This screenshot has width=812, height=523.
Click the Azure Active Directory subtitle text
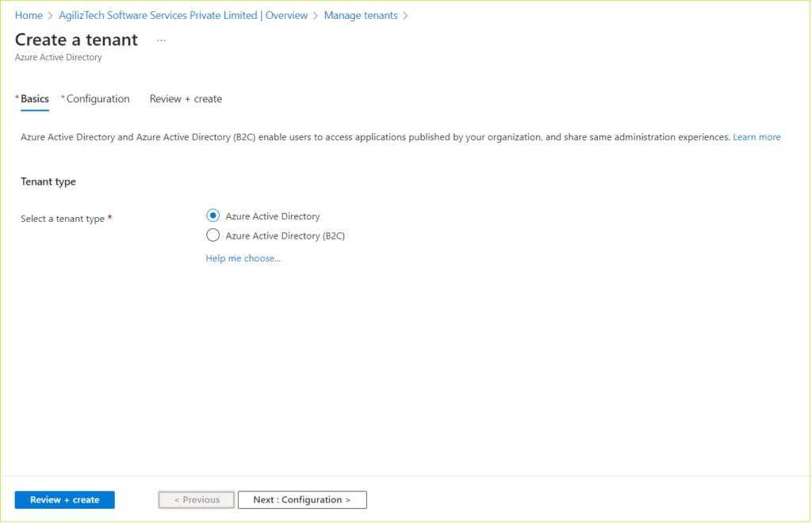click(x=57, y=56)
